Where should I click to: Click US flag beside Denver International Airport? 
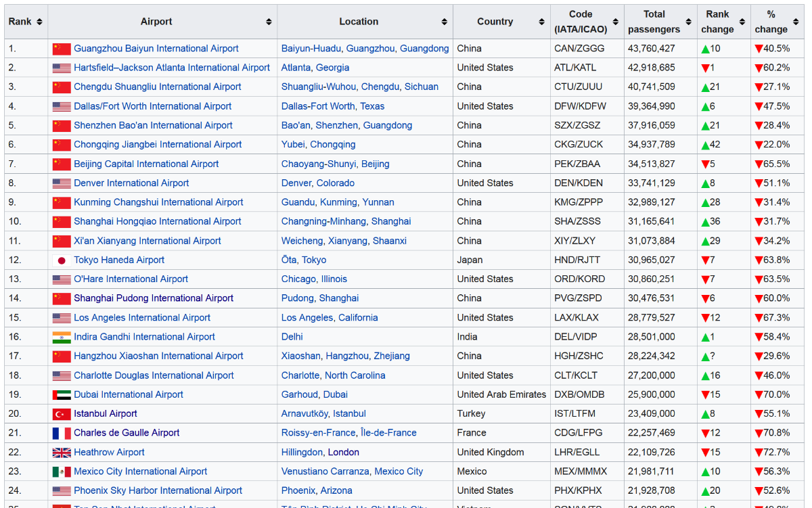click(x=62, y=183)
